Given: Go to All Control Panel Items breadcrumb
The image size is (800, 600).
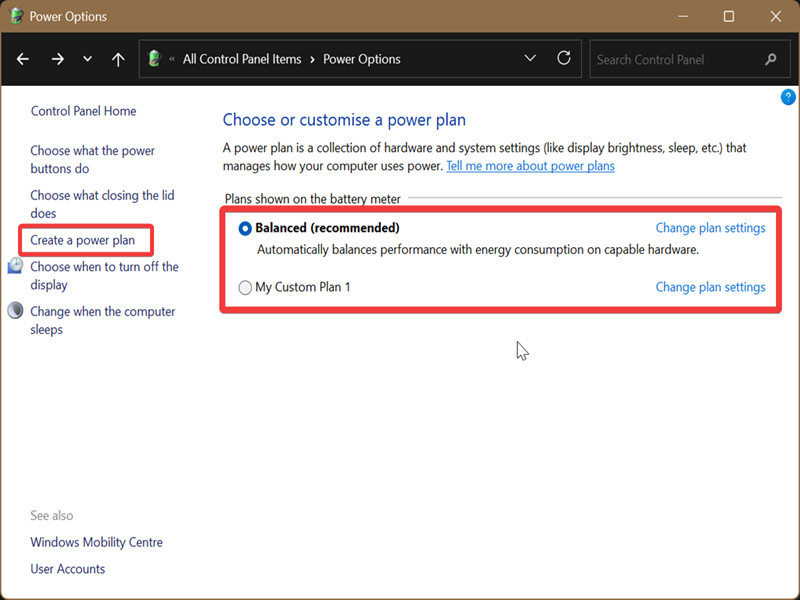Looking at the screenshot, I should tap(241, 59).
